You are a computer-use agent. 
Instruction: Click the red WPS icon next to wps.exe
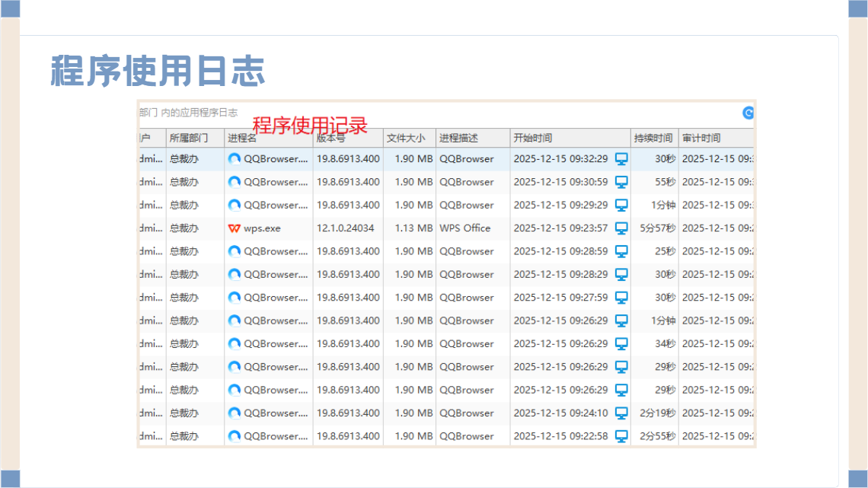pos(235,228)
